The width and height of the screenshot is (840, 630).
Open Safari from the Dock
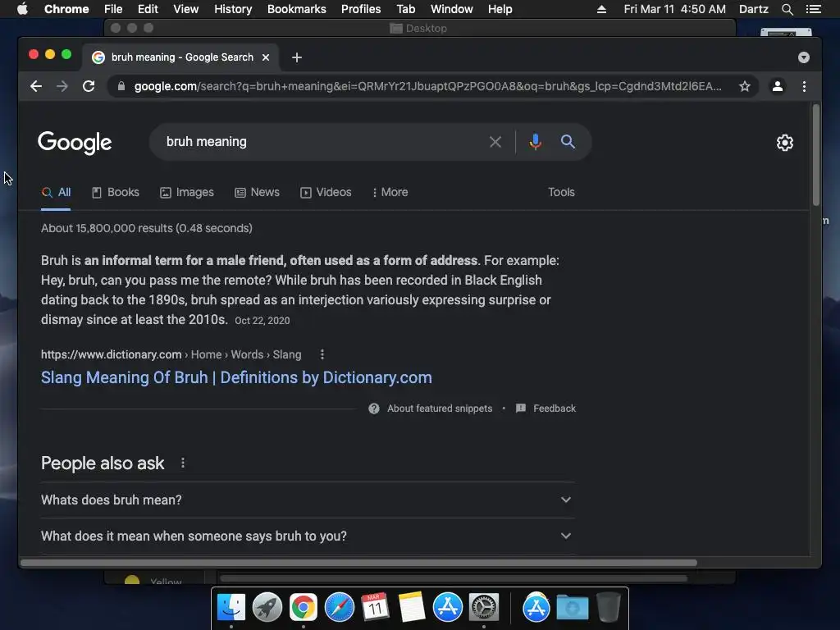(x=339, y=608)
